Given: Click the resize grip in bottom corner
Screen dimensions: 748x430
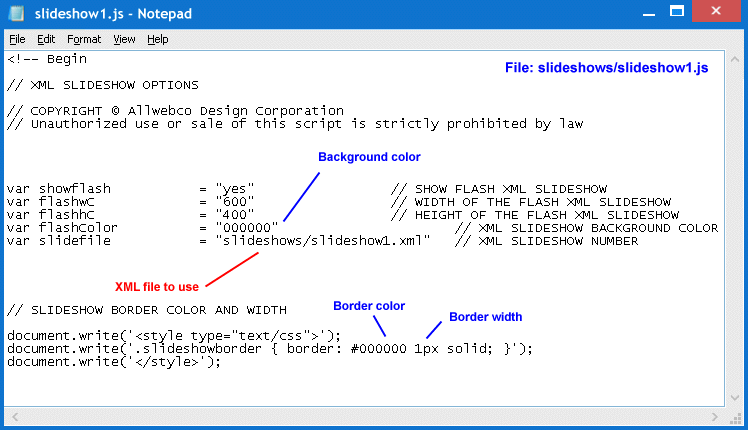Looking at the screenshot, I should click(736, 418).
